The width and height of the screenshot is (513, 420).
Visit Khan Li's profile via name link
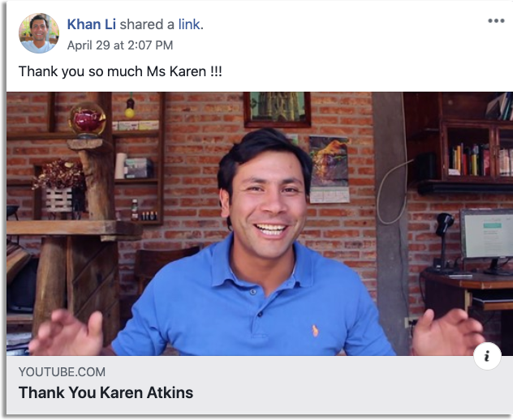tap(91, 24)
